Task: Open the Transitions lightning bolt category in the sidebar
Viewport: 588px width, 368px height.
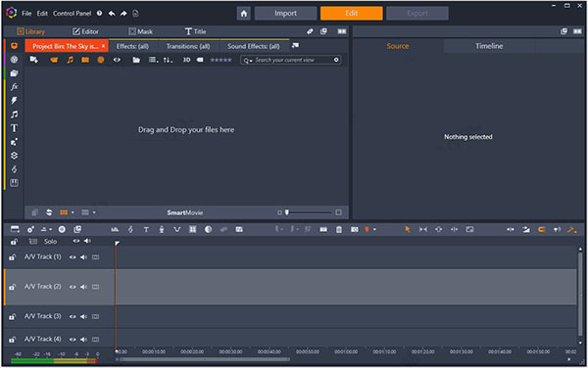Action: [15, 101]
